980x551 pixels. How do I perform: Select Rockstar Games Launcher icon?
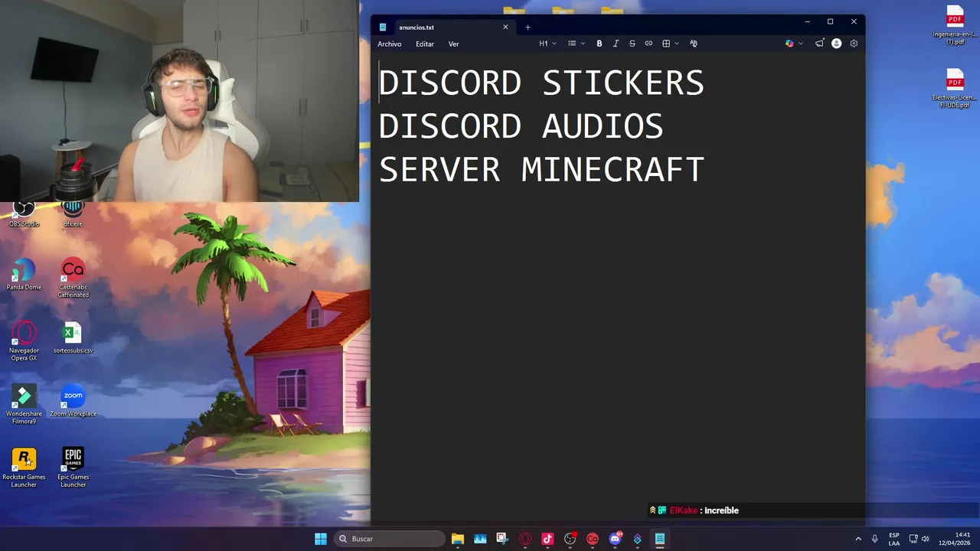click(24, 467)
